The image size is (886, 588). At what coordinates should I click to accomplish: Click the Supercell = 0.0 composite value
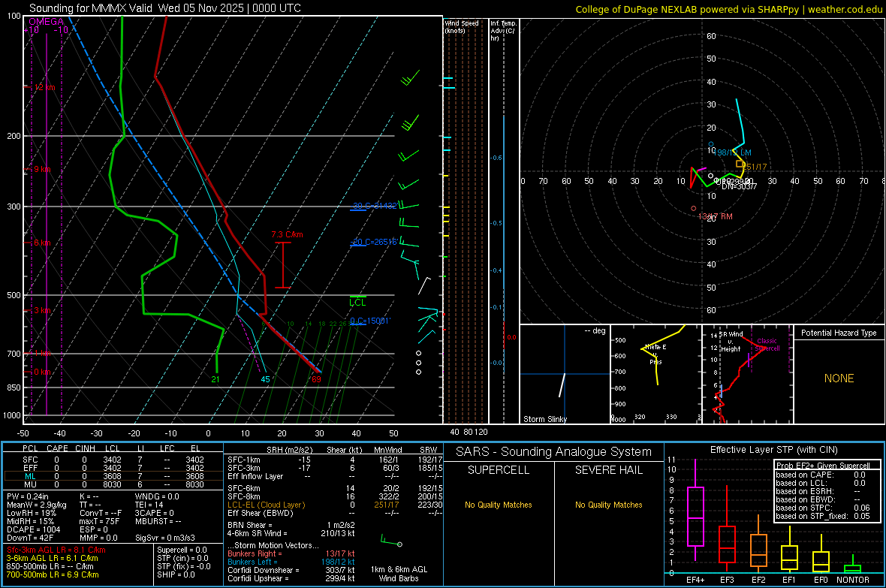click(x=182, y=550)
